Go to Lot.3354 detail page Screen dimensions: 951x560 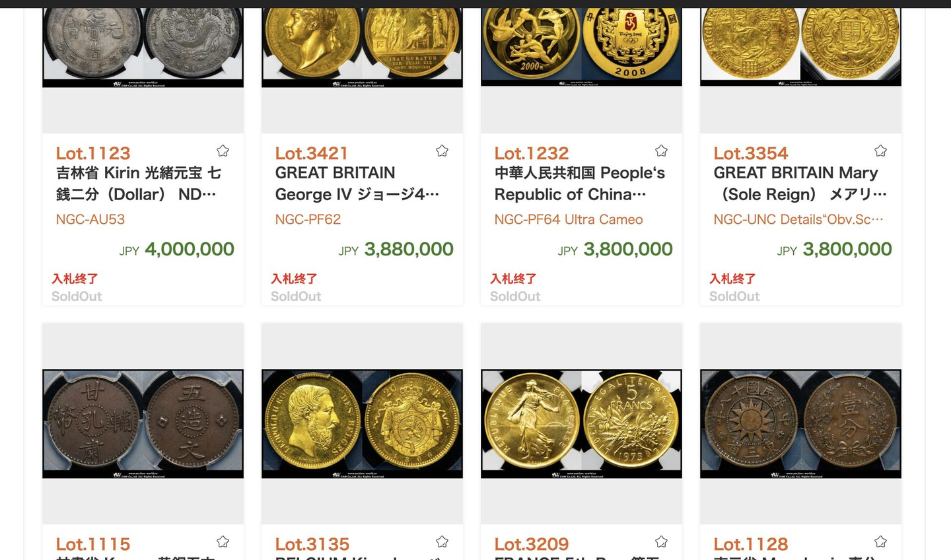click(x=751, y=153)
